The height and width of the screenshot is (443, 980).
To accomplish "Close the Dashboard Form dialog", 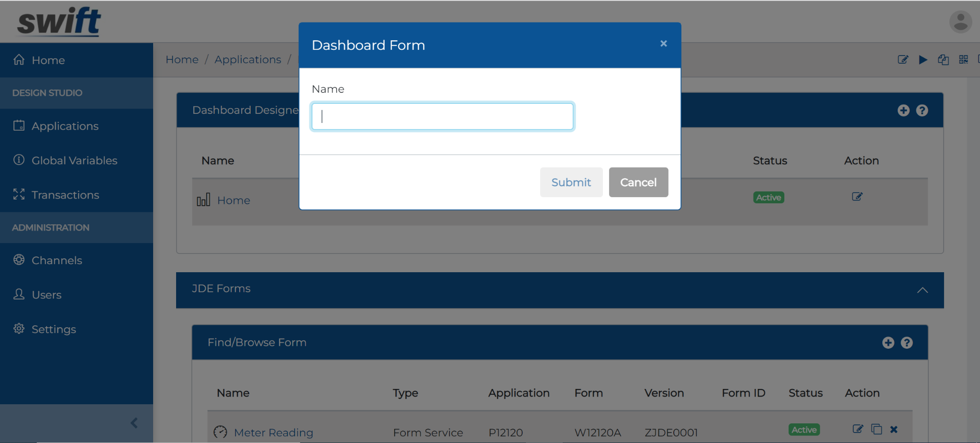I will (x=663, y=44).
